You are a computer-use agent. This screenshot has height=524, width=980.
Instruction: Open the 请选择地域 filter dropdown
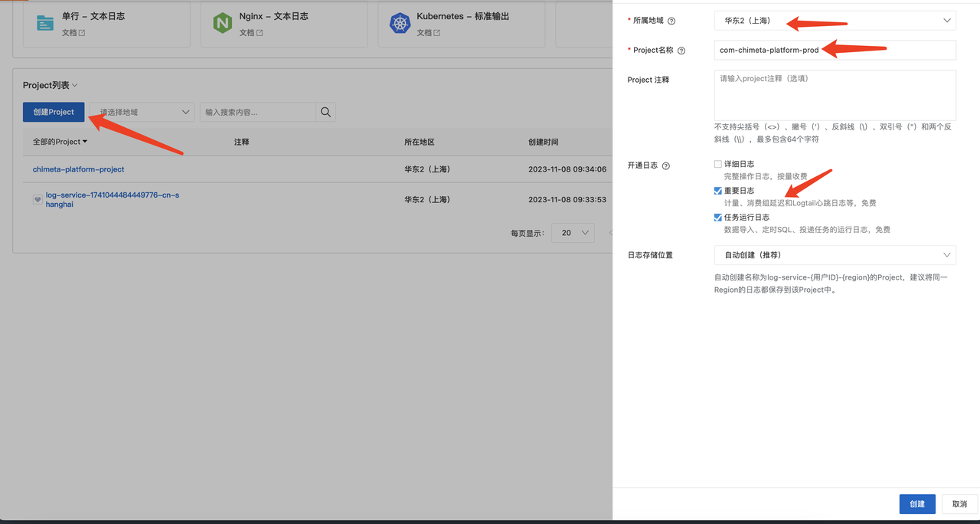(142, 112)
